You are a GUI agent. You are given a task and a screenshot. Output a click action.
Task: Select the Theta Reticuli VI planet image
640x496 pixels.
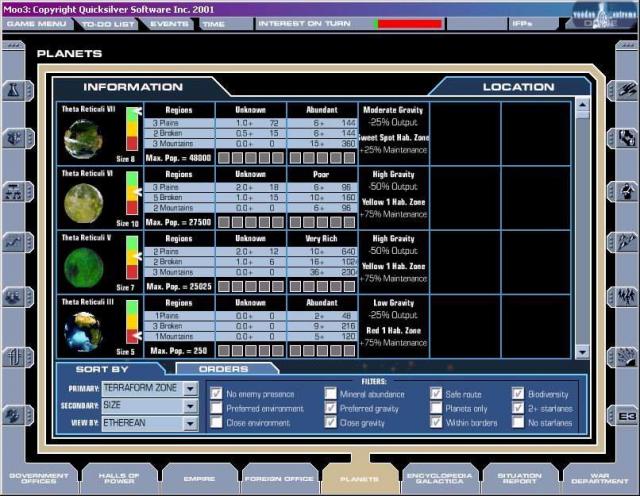[83, 203]
